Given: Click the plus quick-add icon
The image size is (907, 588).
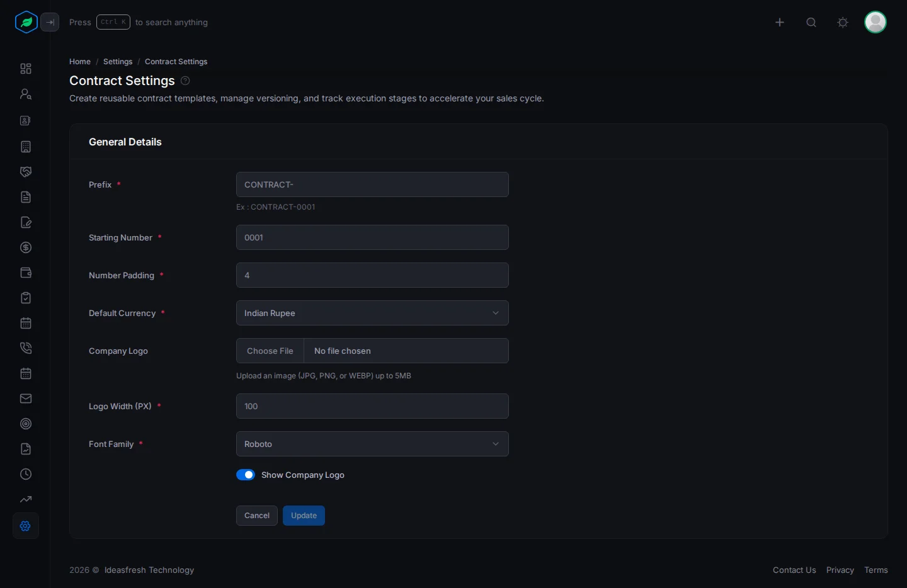Looking at the screenshot, I should (x=780, y=22).
